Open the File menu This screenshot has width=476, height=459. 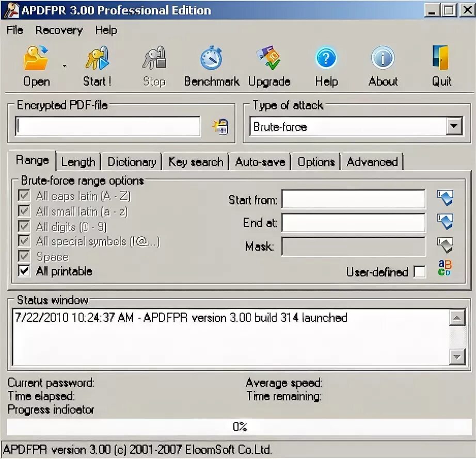[14, 30]
